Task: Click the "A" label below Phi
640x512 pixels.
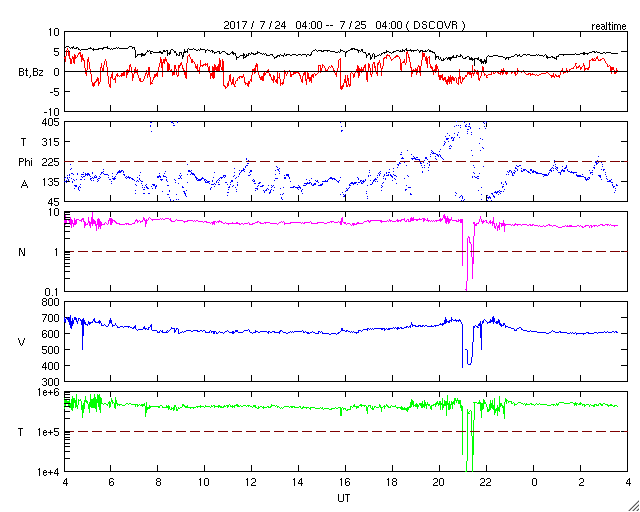Action: pyautogui.click(x=24, y=185)
